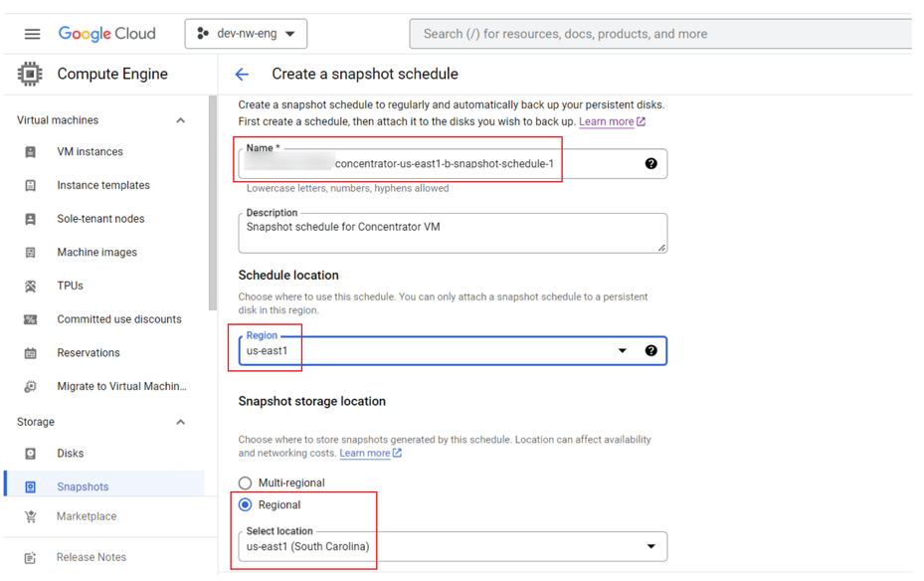The width and height of the screenshot is (924, 581).
Task: Click the help icon in Name field
Action: pyautogui.click(x=650, y=164)
